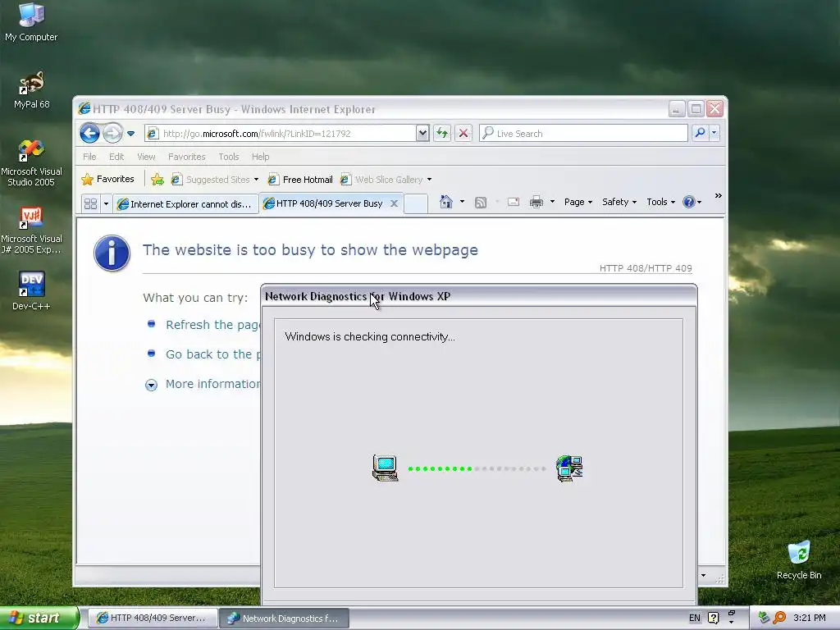Viewport: 840px width, 630px height.
Task: Open the File menu
Action: 89,157
